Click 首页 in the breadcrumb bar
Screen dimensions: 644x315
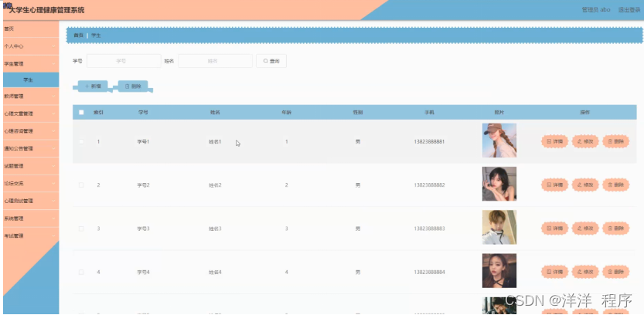click(x=78, y=36)
